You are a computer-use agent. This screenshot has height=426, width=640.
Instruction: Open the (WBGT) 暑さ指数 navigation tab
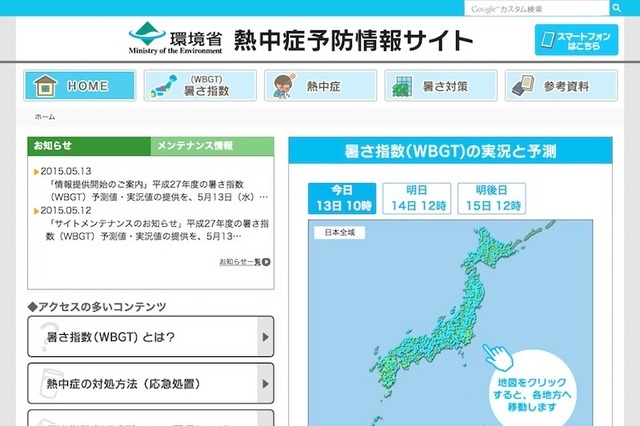coord(200,86)
